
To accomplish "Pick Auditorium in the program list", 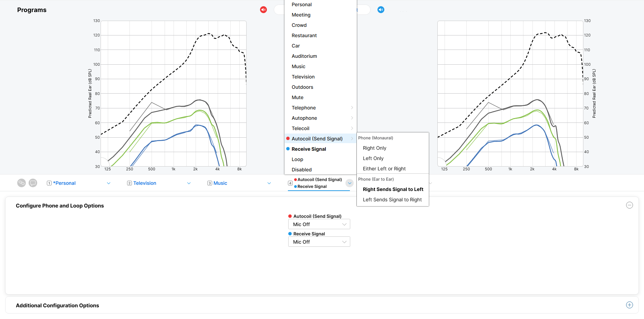I will pyautogui.click(x=321, y=56).
